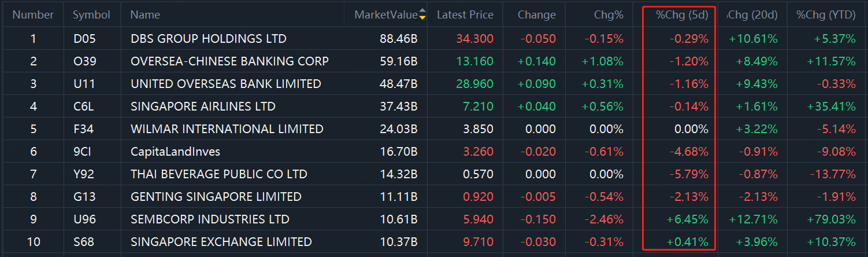Toggle the MarketValue sort arrow icon
This screenshot has width=868, height=257.
click(x=422, y=14)
